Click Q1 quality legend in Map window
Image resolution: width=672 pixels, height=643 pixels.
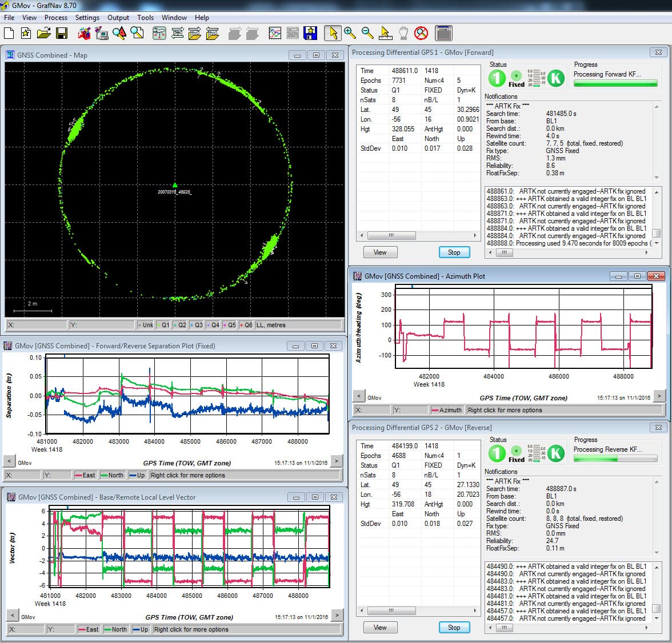tap(163, 325)
